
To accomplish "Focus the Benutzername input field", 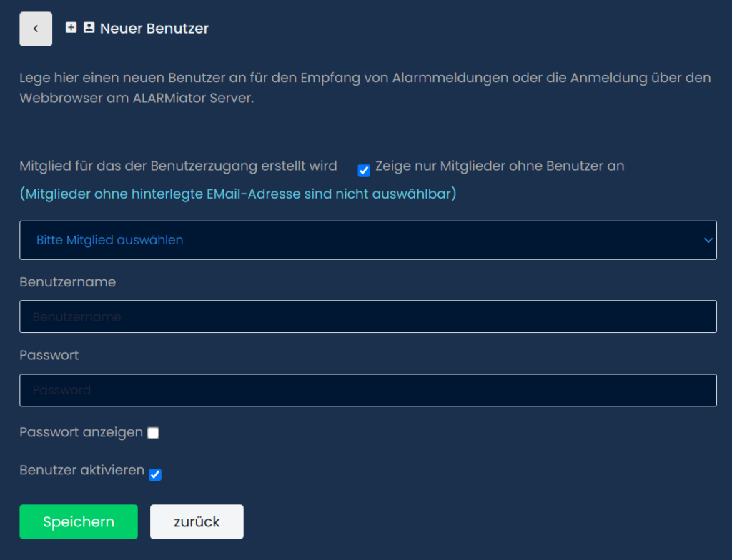I will coord(367,316).
